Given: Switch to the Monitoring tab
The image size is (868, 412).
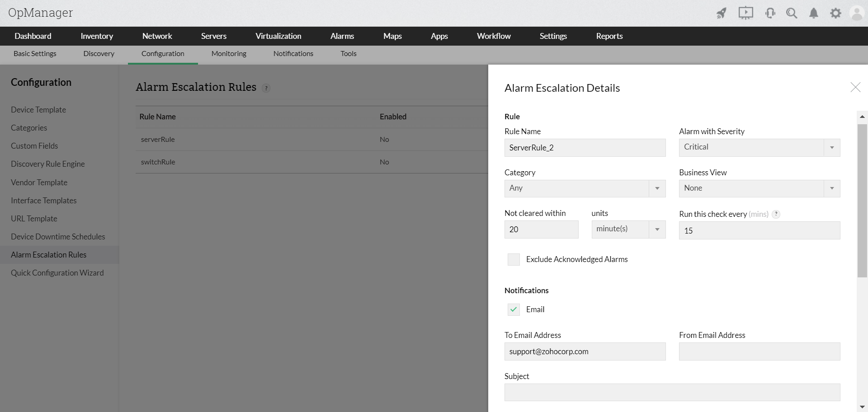Looking at the screenshot, I should (x=229, y=54).
